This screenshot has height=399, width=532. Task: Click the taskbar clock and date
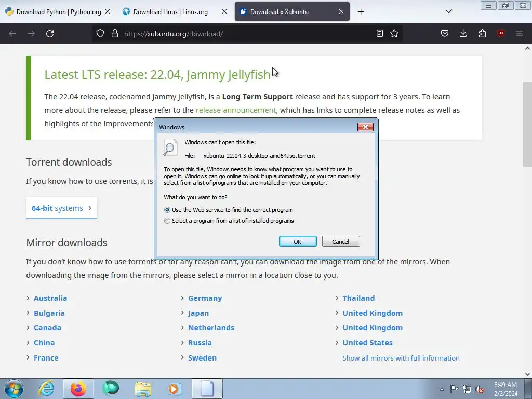506,389
